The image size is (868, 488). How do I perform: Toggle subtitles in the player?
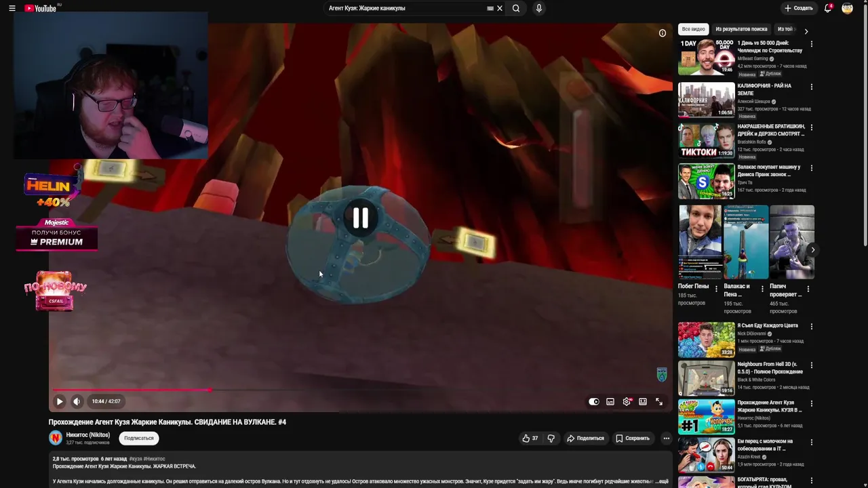click(x=610, y=401)
